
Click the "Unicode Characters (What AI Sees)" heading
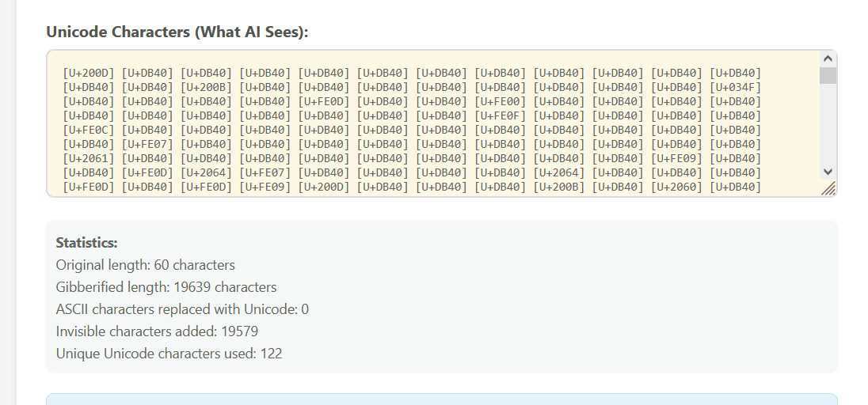point(177,32)
